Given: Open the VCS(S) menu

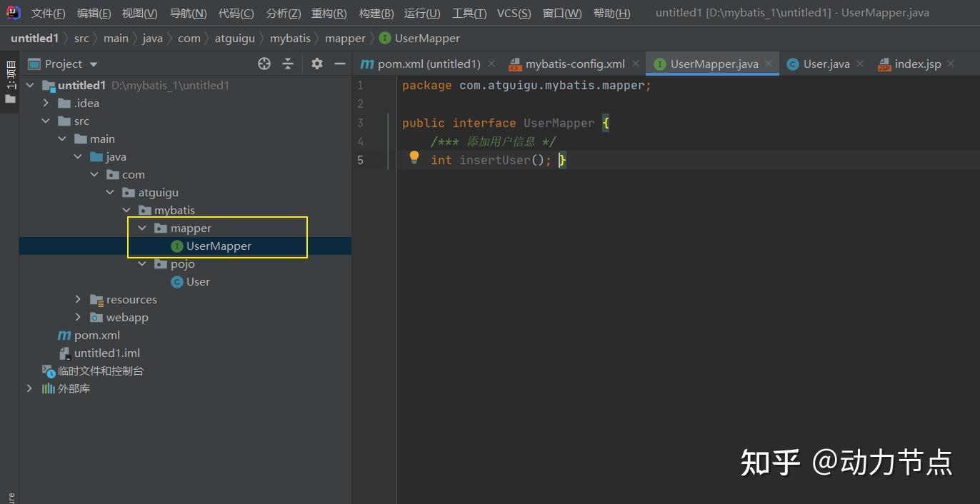Looking at the screenshot, I should pos(514,13).
